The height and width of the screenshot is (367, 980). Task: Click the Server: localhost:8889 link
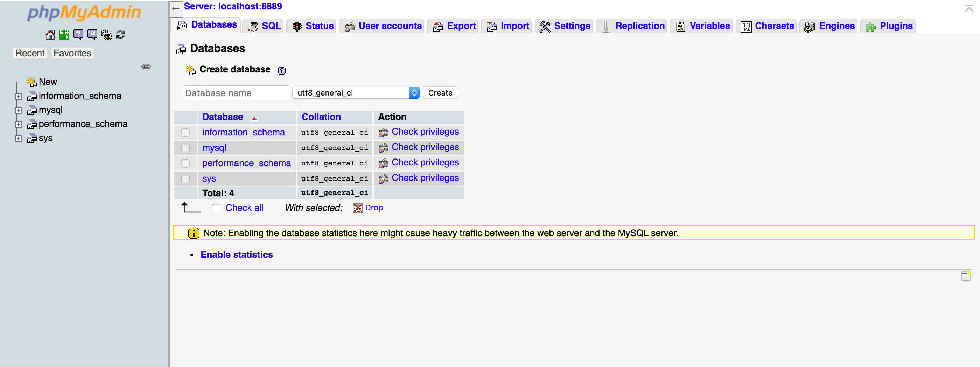233,6
